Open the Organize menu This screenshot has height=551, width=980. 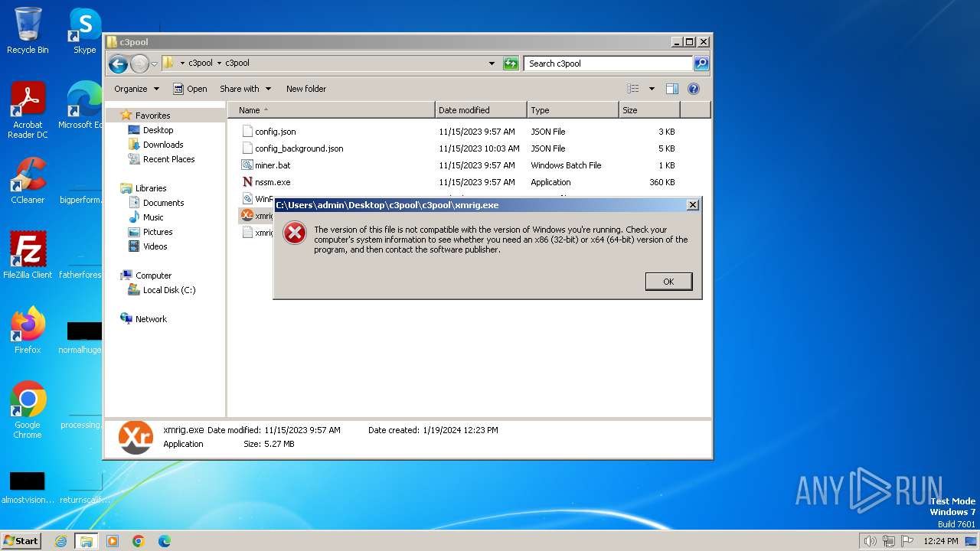(x=136, y=89)
